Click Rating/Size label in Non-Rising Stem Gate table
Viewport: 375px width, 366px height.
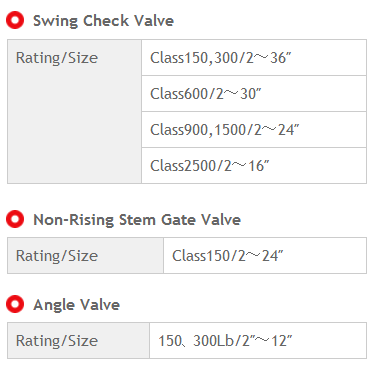click(57, 256)
